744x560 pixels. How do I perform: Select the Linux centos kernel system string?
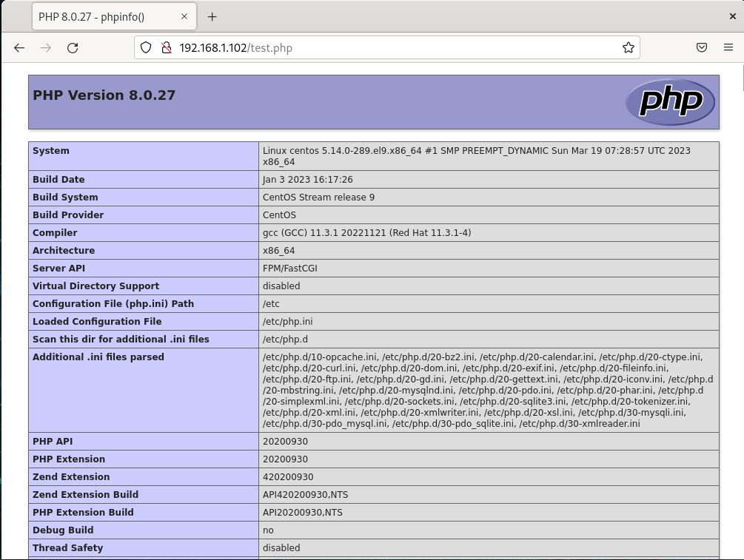(x=477, y=156)
